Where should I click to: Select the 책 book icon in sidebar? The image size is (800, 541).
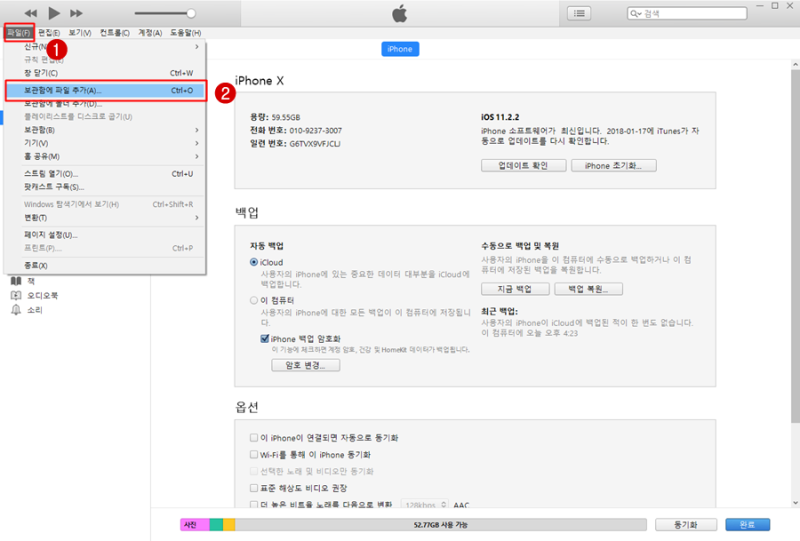tap(16, 281)
